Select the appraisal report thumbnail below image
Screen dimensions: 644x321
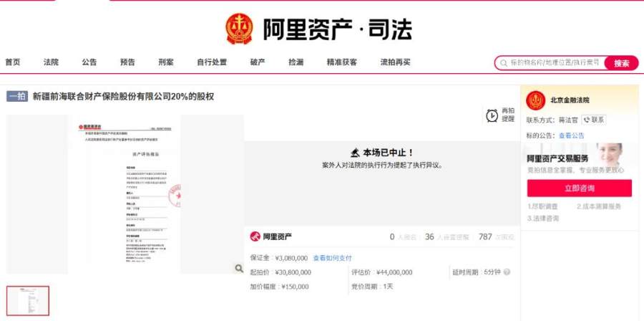coord(28,301)
